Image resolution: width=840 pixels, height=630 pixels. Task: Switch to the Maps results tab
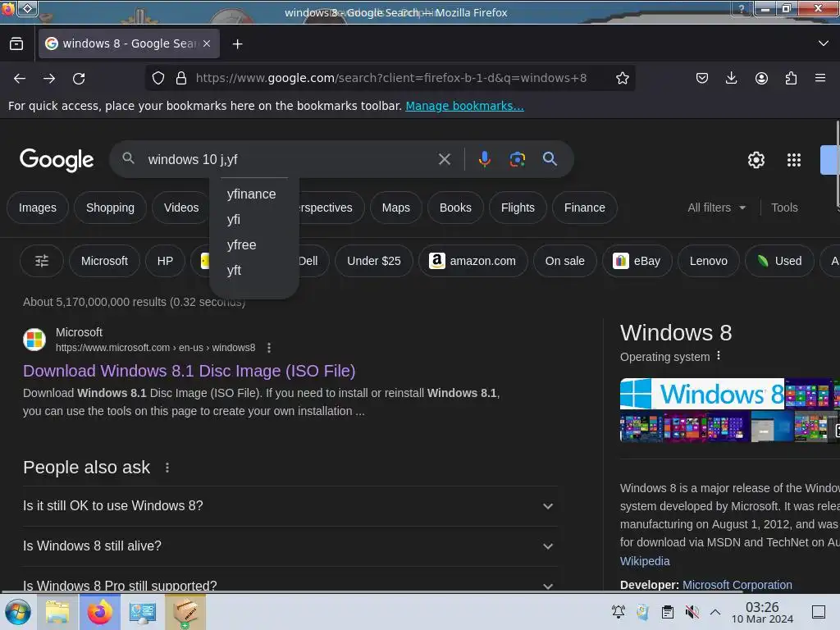[396, 208]
